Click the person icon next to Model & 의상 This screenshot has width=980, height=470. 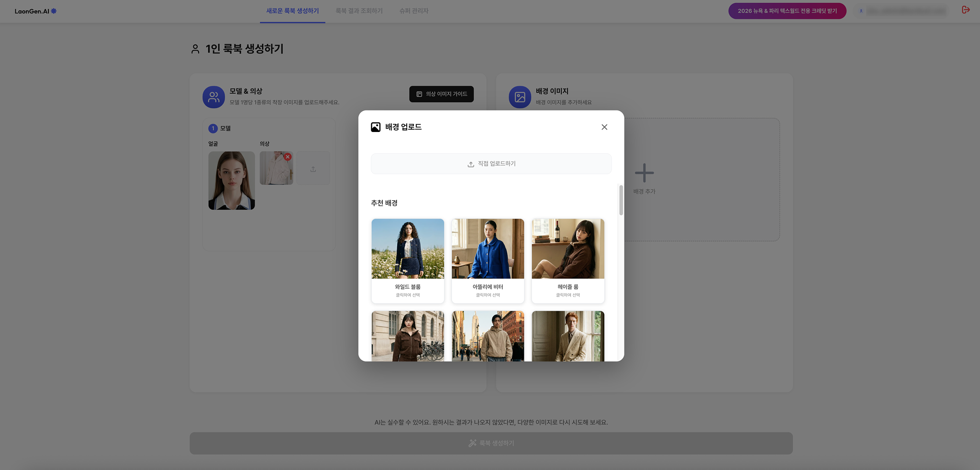[x=214, y=97]
